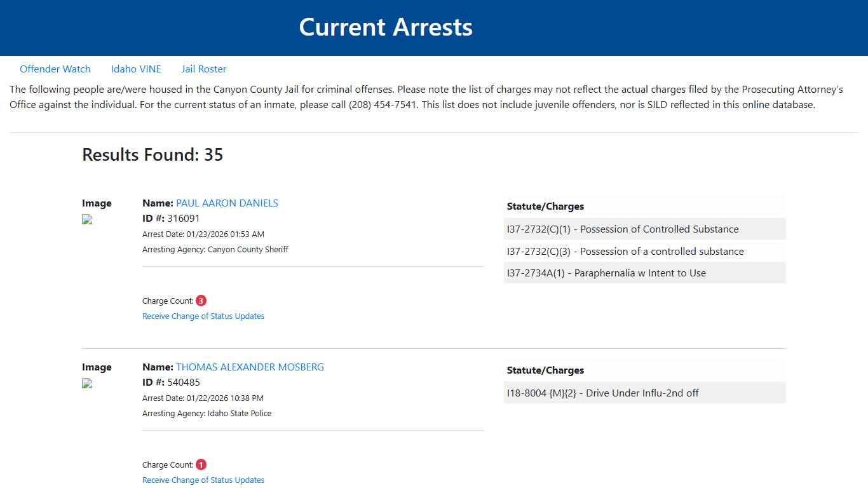Click Receive Change of Status Updates for Daniels
The image size is (868, 488).
[203, 316]
